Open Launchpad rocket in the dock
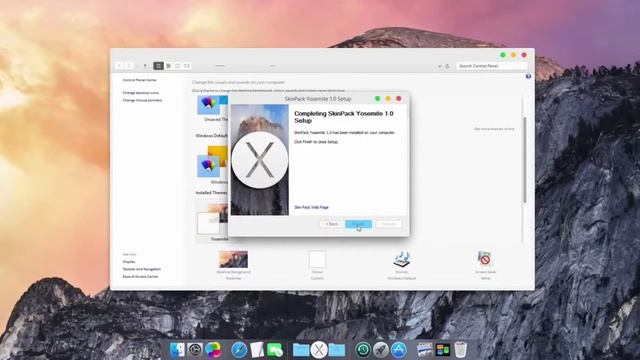This screenshot has height=360, width=640. [x=381, y=350]
